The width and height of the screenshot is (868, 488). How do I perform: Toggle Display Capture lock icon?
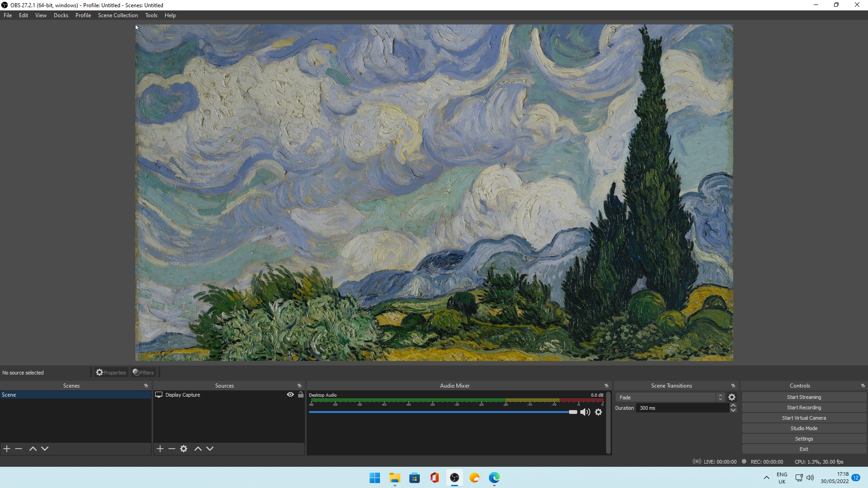tap(301, 394)
